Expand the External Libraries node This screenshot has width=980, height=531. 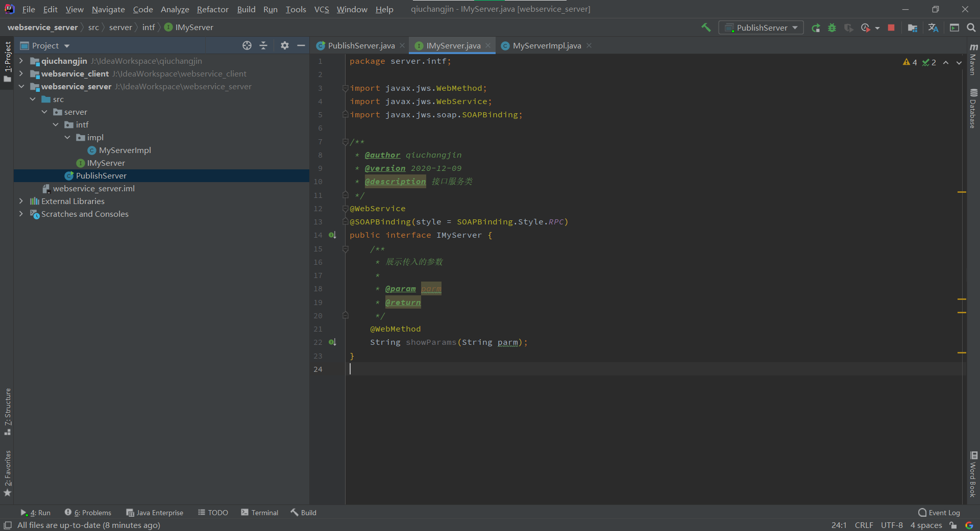(20, 201)
